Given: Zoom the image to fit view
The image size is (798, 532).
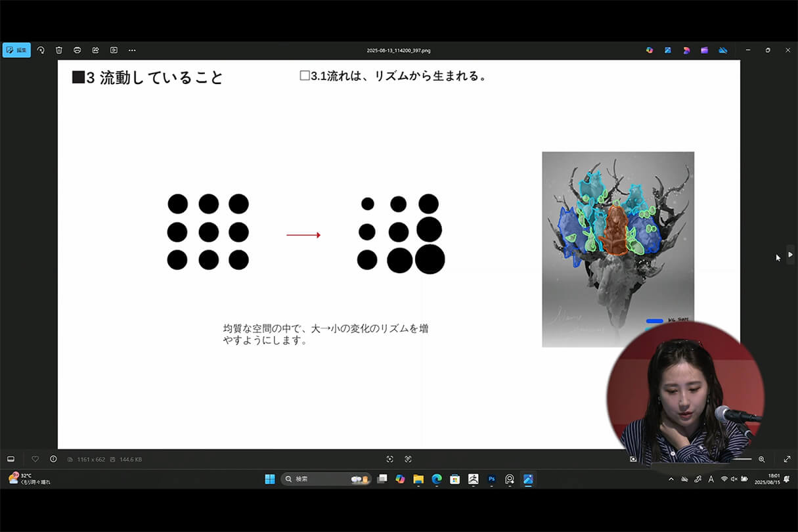Looking at the screenshot, I should point(389,459).
